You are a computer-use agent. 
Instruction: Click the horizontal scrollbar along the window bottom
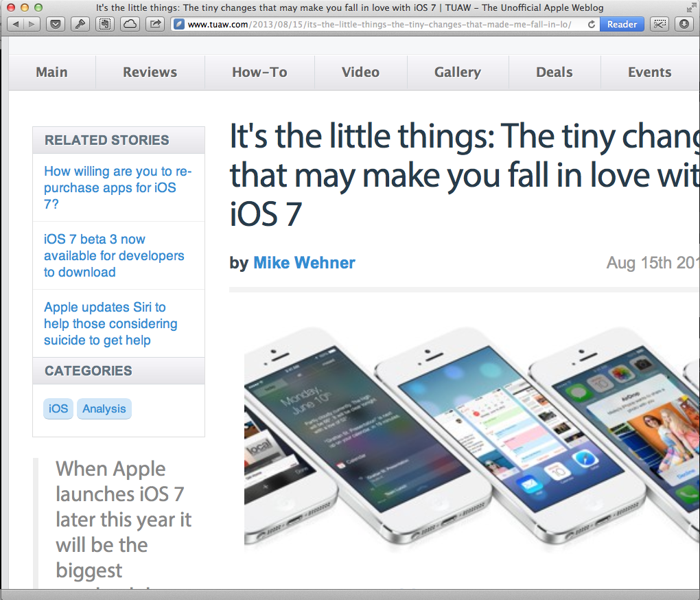pyautogui.click(x=350, y=595)
